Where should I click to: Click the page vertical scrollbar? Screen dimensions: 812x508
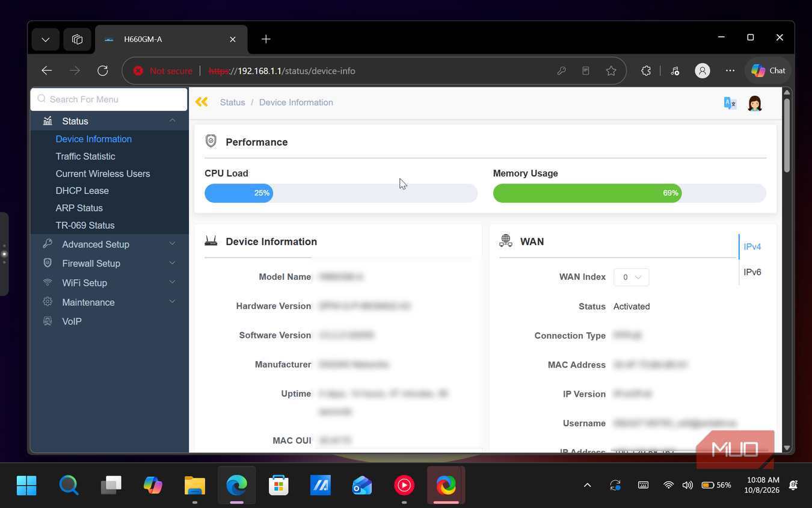[787, 135]
